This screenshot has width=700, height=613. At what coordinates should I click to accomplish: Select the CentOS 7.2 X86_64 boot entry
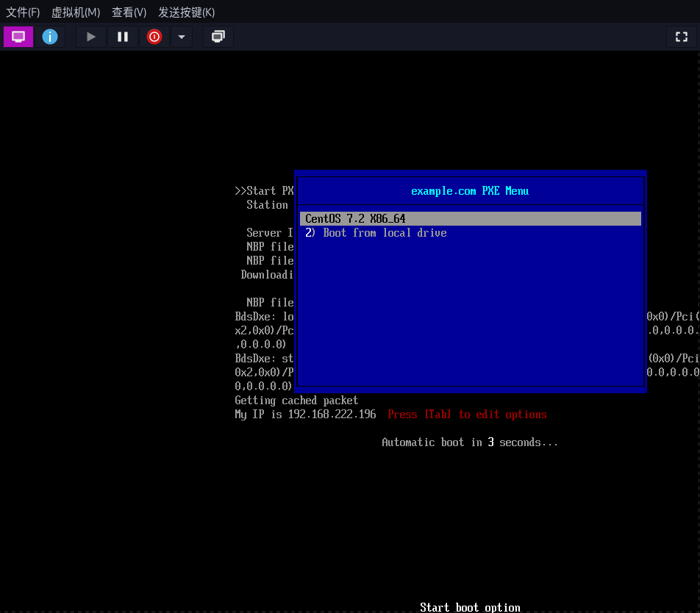coord(355,219)
